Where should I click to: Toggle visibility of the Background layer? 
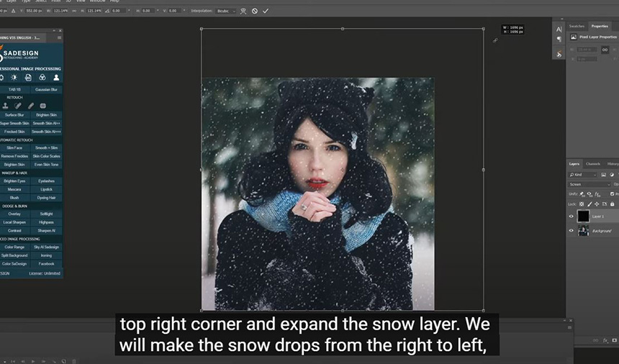[571, 231]
